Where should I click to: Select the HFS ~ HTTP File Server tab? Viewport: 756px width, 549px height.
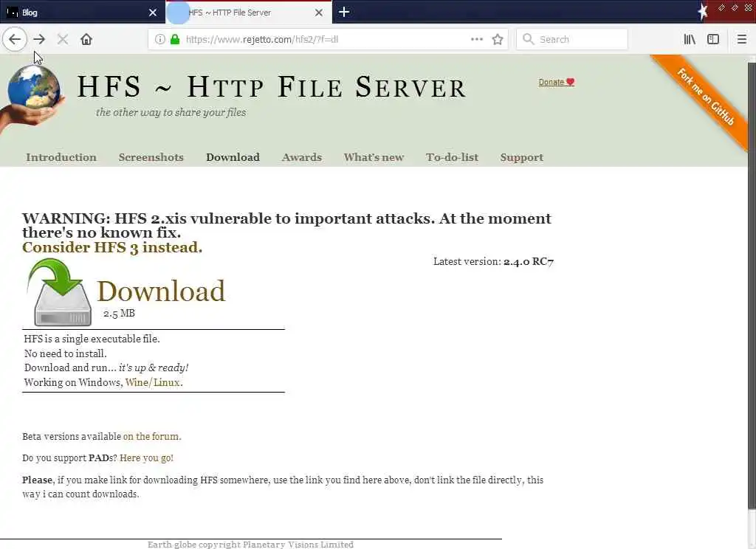pos(248,12)
